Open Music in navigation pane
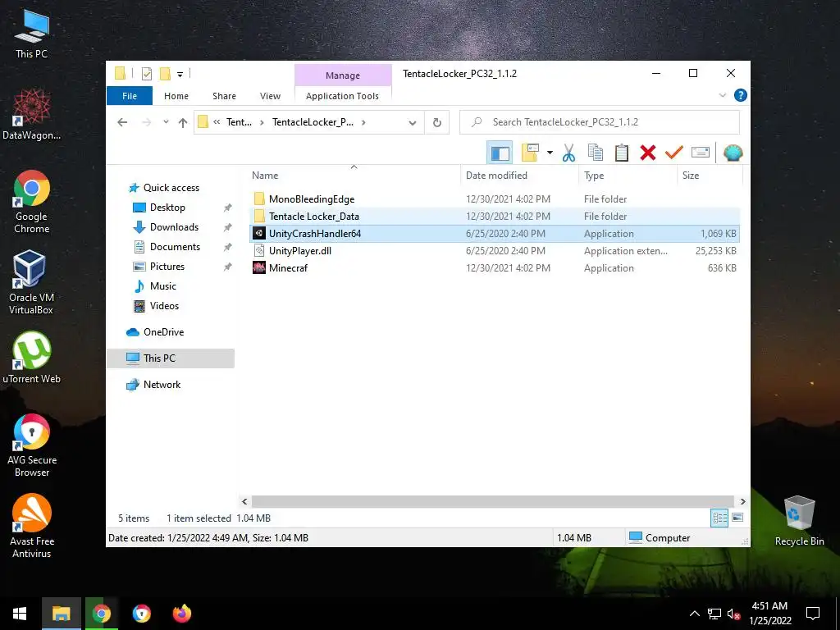Image resolution: width=840 pixels, height=630 pixels. tap(163, 286)
